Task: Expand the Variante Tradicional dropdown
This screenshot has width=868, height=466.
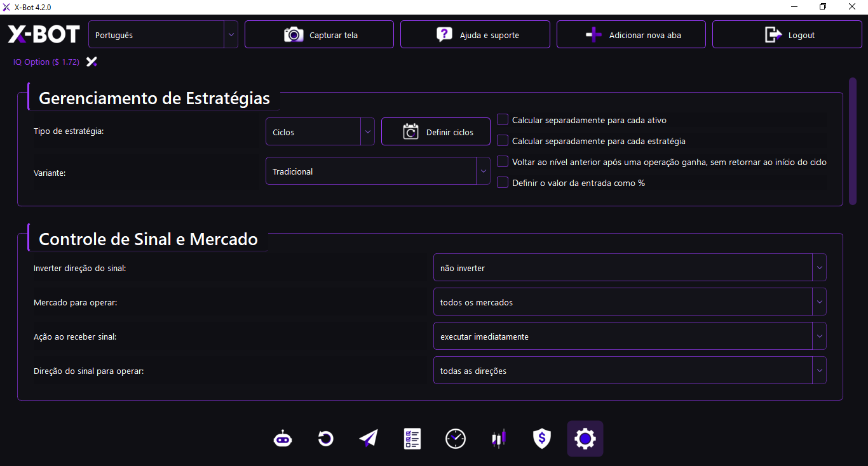Action: click(x=377, y=171)
